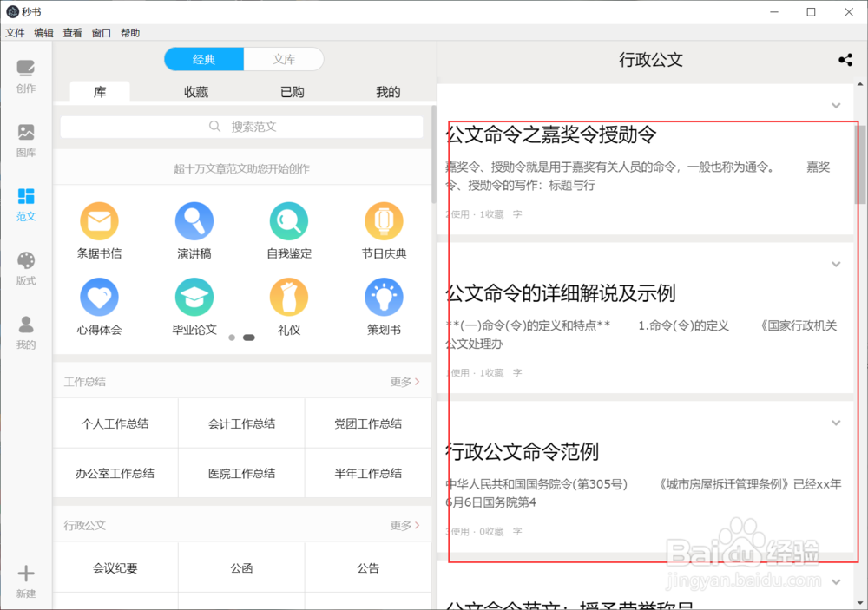Switch to the 收藏 tab
Image resolution: width=868 pixels, height=610 pixels.
click(194, 91)
